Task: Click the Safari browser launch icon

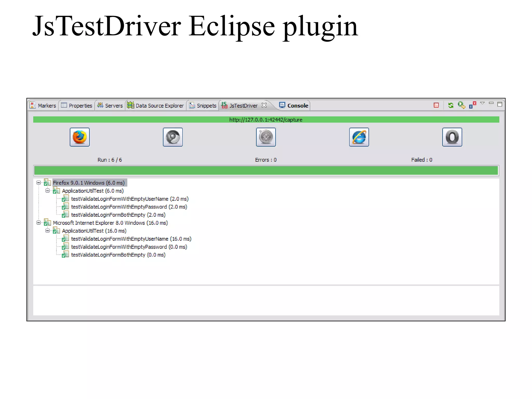Action: [x=266, y=137]
